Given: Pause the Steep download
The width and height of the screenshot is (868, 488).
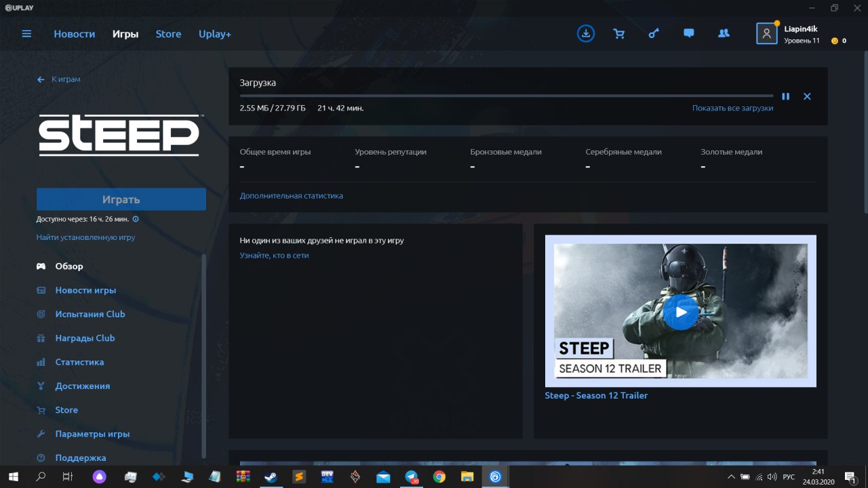Looking at the screenshot, I should coord(785,96).
